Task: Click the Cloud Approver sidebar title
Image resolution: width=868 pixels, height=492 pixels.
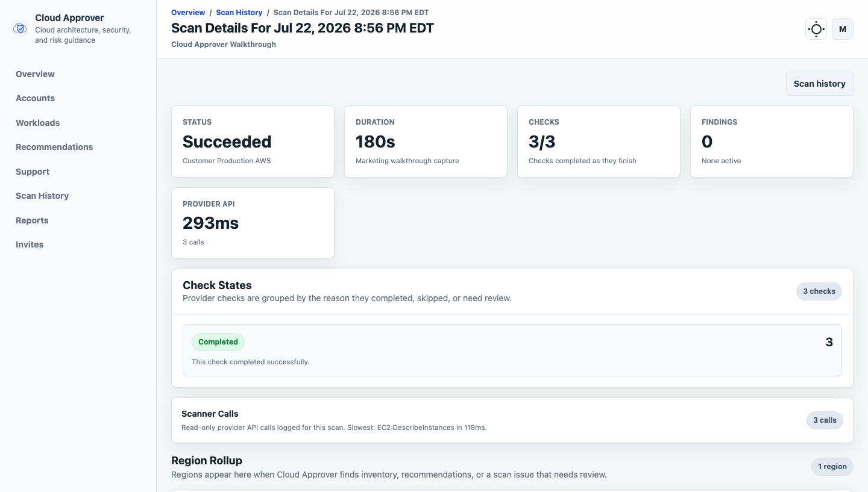Action: pos(69,18)
